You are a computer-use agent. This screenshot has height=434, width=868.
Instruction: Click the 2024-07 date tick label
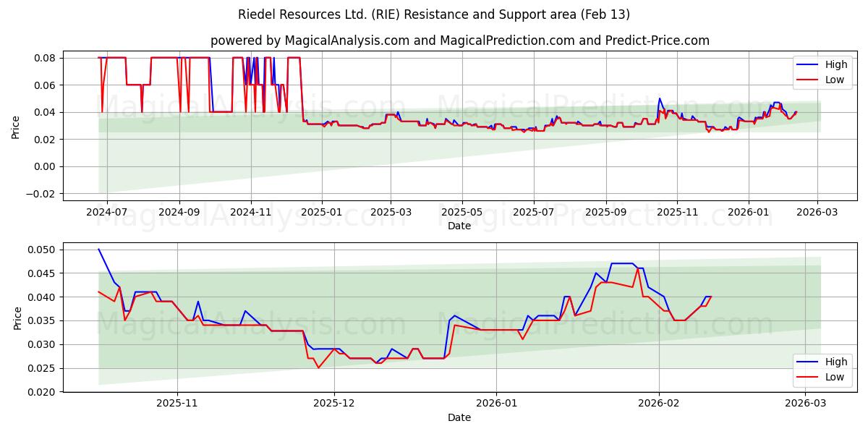pyautogui.click(x=107, y=213)
